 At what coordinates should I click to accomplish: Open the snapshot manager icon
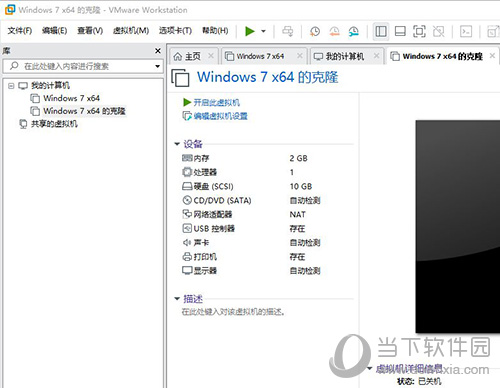coord(354,31)
